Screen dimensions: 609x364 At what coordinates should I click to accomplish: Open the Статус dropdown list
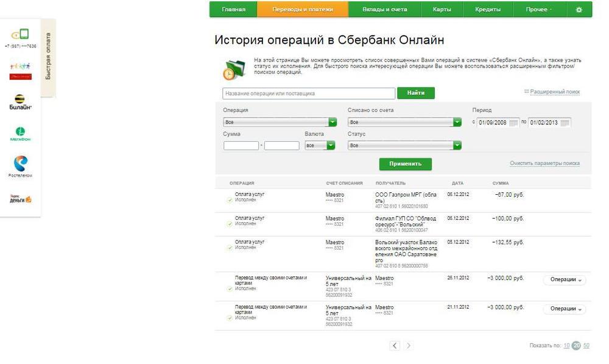pos(457,145)
